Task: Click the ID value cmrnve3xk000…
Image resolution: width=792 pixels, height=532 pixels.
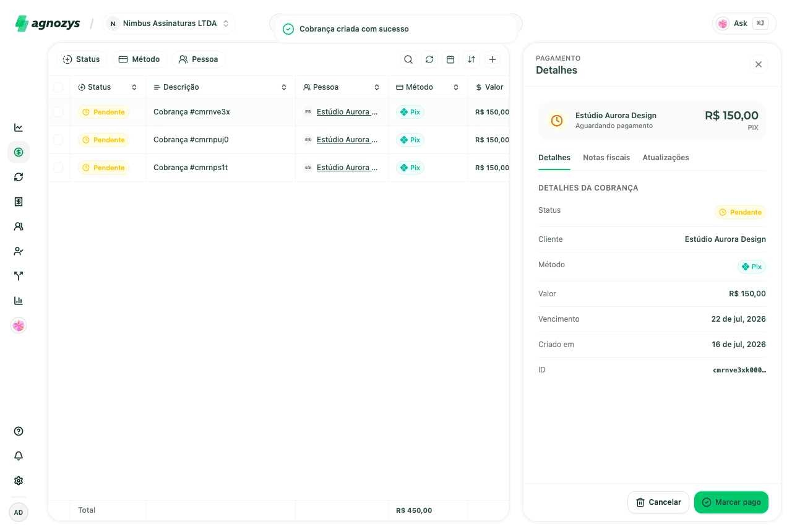Action: 739,370
